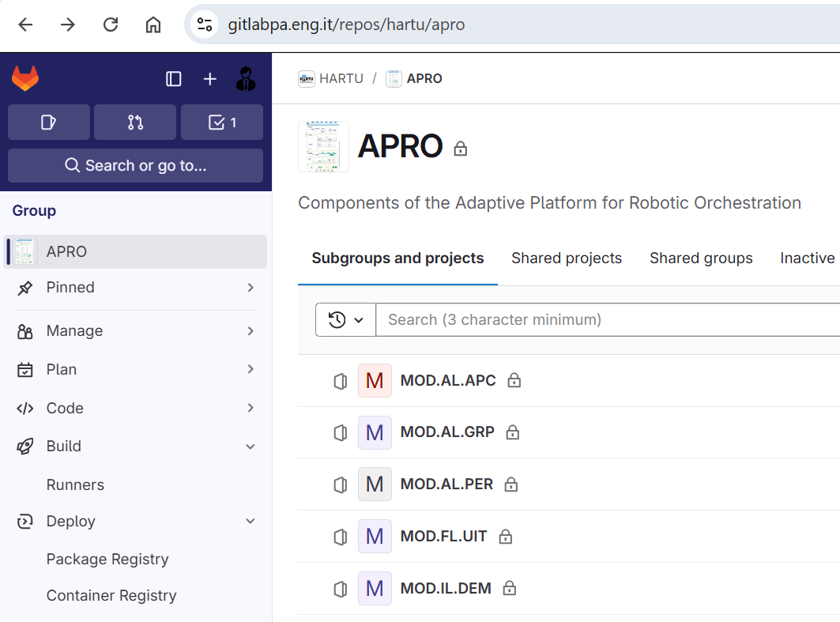Open the MOD.IL.DEM project
The image size is (840, 622).
coord(446,588)
